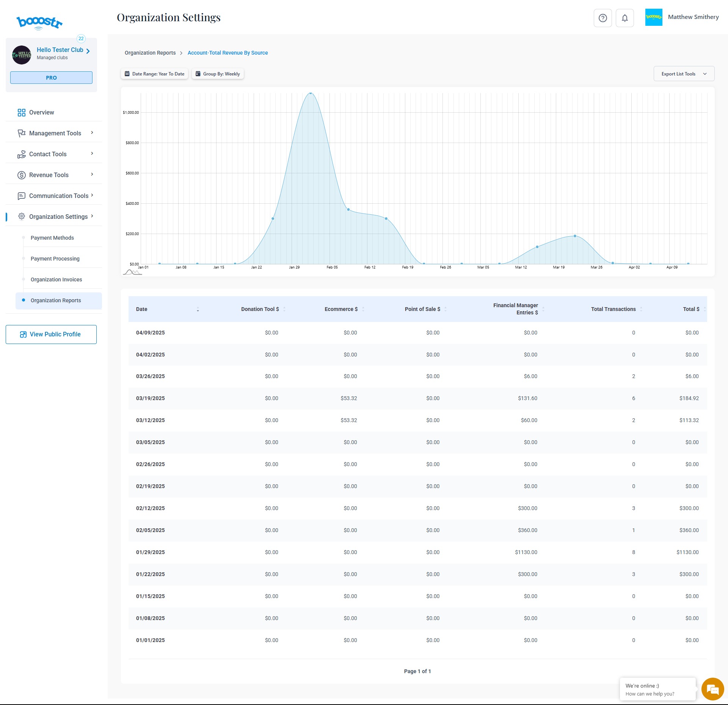Click the booostr logo
728x705 pixels.
click(39, 23)
